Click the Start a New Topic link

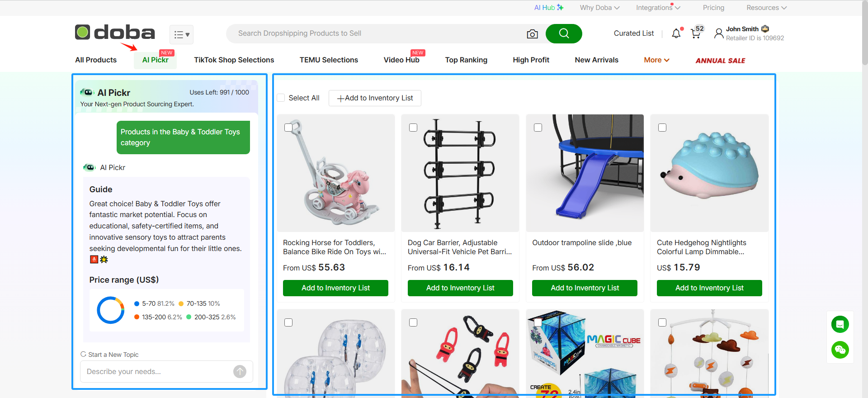coord(109,355)
